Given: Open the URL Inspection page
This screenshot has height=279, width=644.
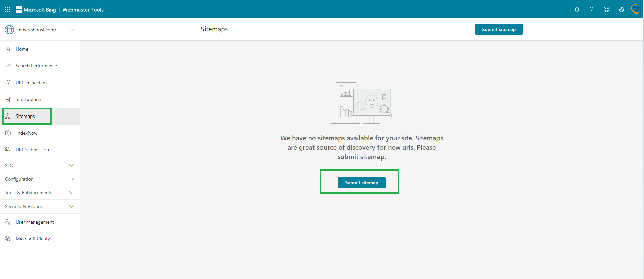Looking at the screenshot, I should pyautogui.click(x=31, y=83).
